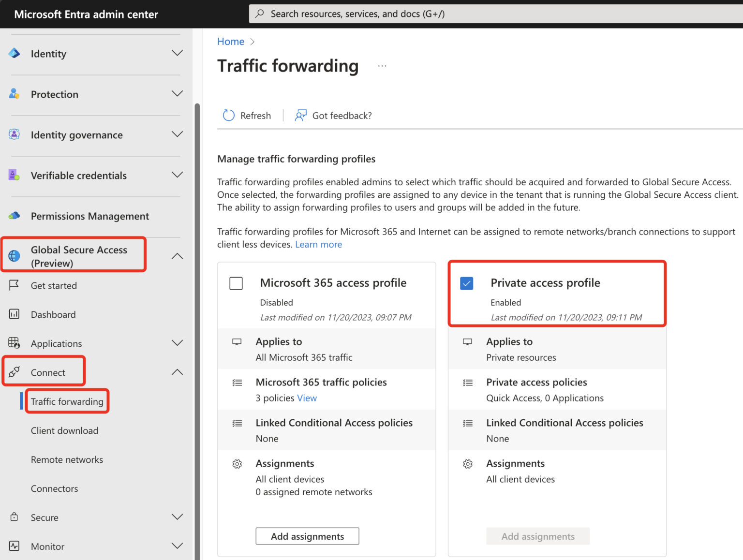The width and height of the screenshot is (743, 560).
Task: Collapse the Global Secure Access section
Action: (177, 256)
